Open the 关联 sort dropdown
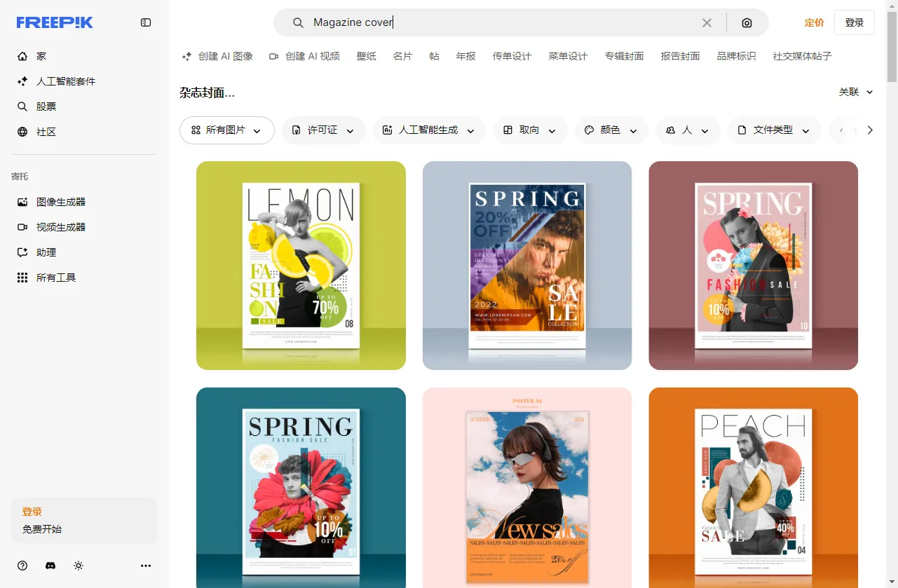 [856, 92]
